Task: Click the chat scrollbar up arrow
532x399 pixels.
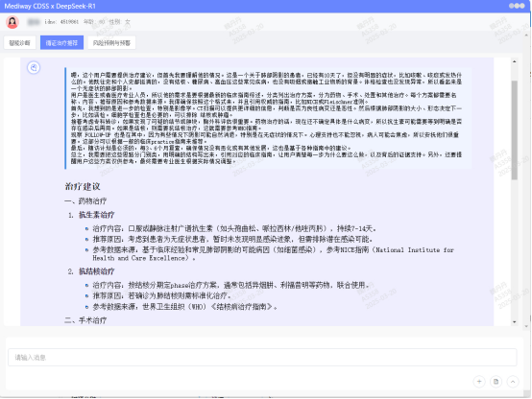Action: click(x=515, y=61)
